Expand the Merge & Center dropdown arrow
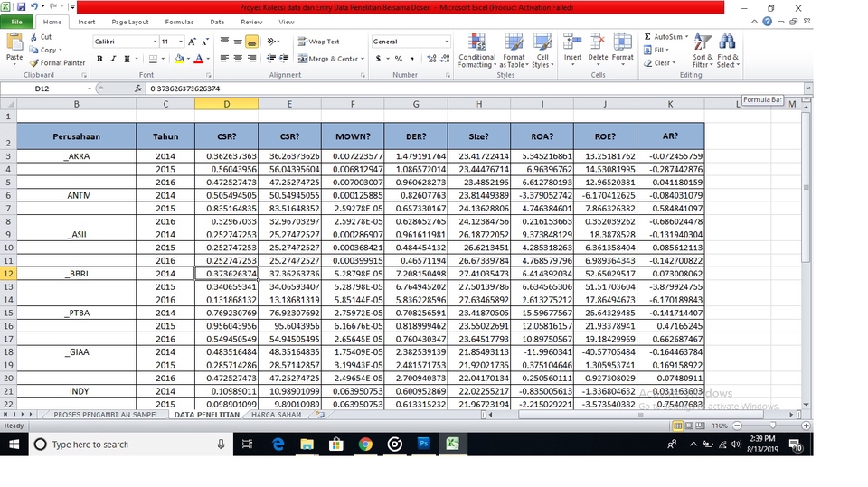This screenshot has width=868, height=487. (363, 59)
